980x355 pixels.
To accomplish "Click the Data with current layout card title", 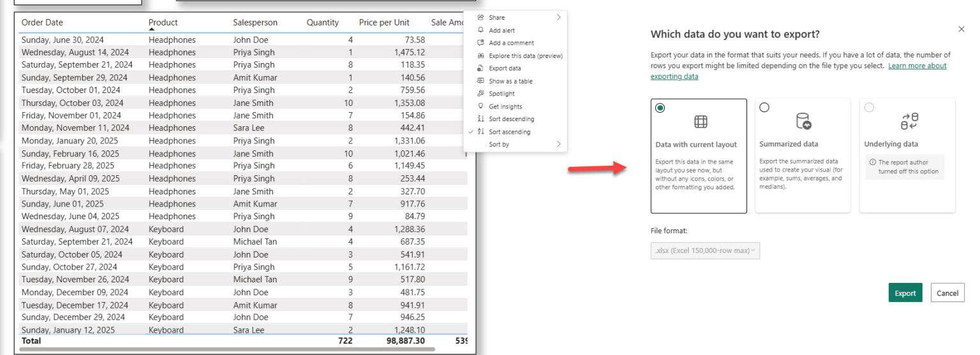I will (x=696, y=145).
